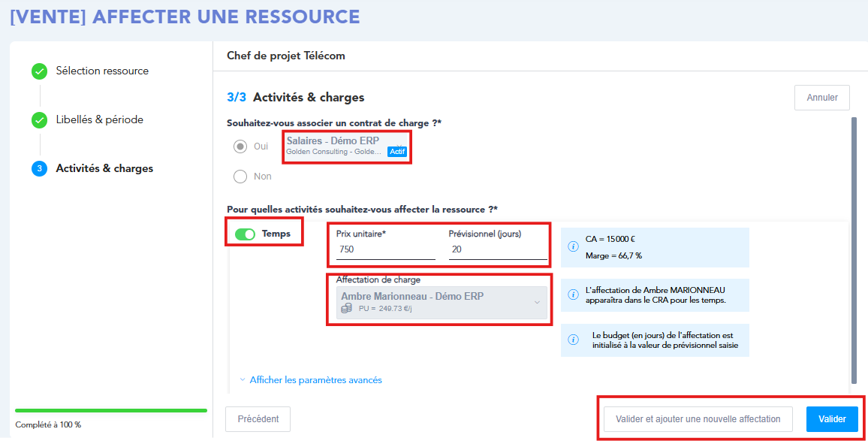Click the green completion progress bar
This screenshot has width=868, height=441.
pos(111,411)
